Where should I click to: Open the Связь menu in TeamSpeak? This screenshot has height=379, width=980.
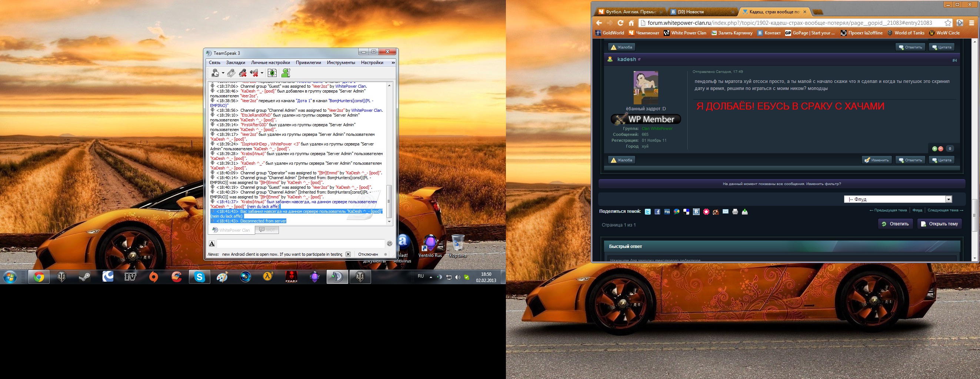214,63
